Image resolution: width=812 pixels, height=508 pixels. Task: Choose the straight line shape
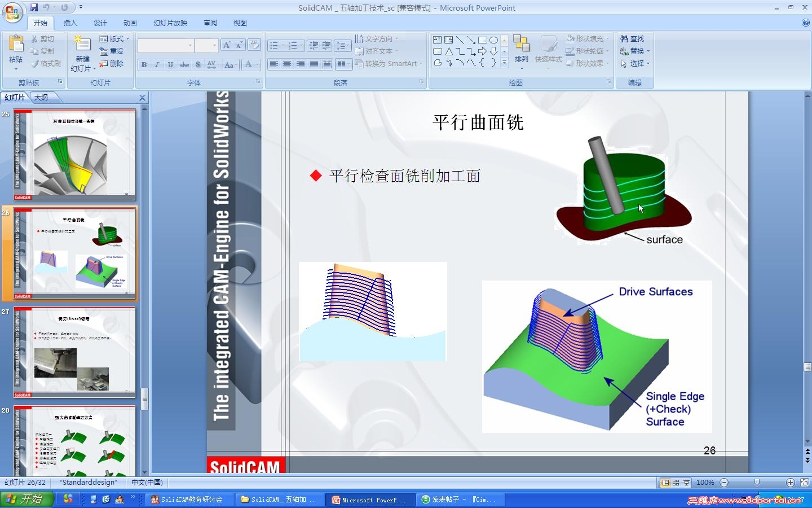(460, 40)
